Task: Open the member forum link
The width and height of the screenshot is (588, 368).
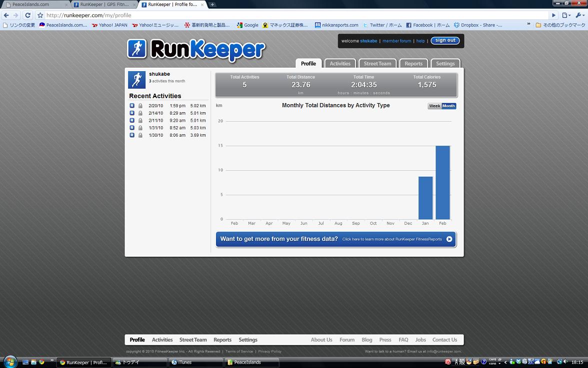Action: [396, 41]
